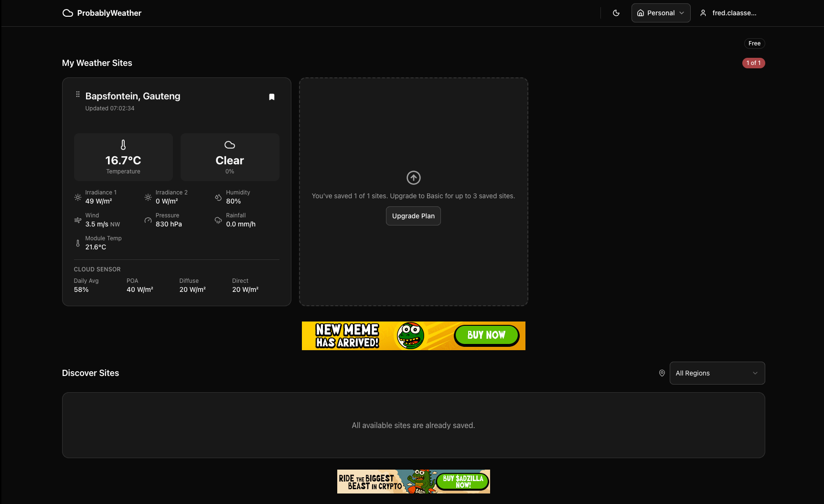Click the 1 of 1 sites counter badge
The height and width of the screenshot is (504, 824).
click(753, 63)
